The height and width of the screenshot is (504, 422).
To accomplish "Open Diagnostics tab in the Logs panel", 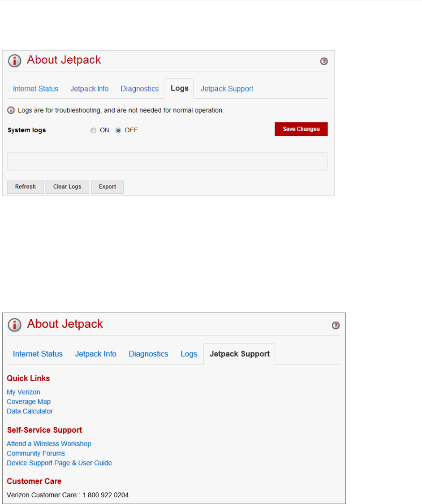I will coord(140,89).
